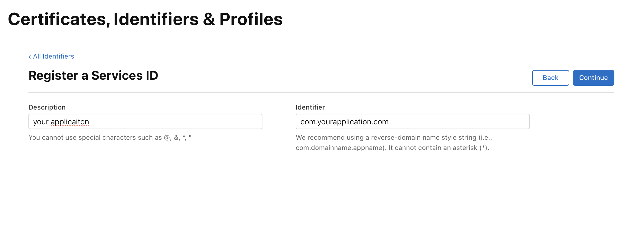Click the Identifier field label

tap(310, 107)
